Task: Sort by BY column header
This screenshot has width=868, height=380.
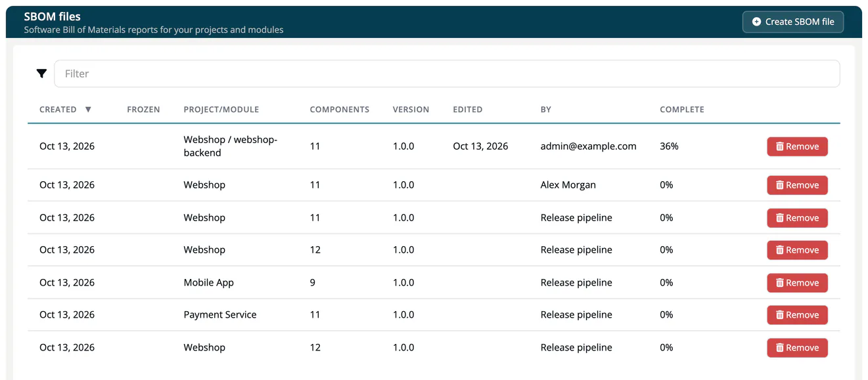Action: (x=546, y=110)
